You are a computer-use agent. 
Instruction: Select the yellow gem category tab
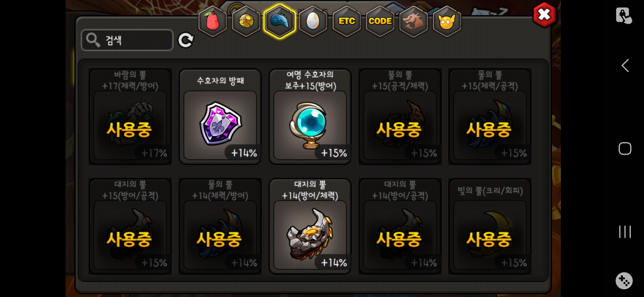246,21
